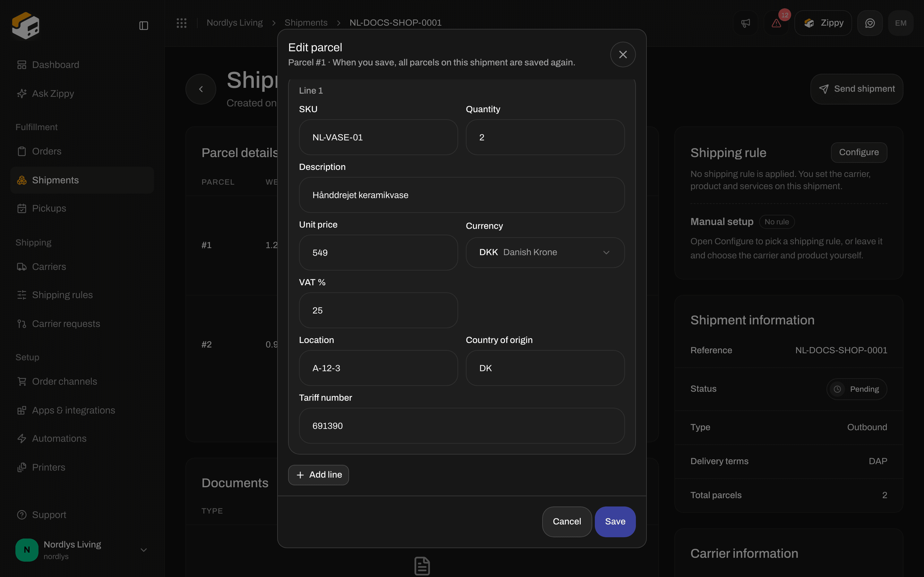Open the Zippy assistant button

pos(823,23)
